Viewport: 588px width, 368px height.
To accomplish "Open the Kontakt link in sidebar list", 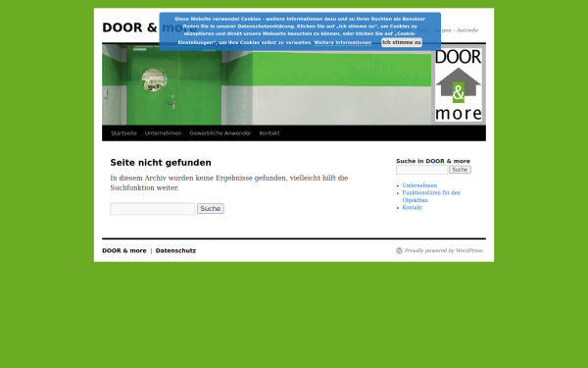I will click(413, 208).
